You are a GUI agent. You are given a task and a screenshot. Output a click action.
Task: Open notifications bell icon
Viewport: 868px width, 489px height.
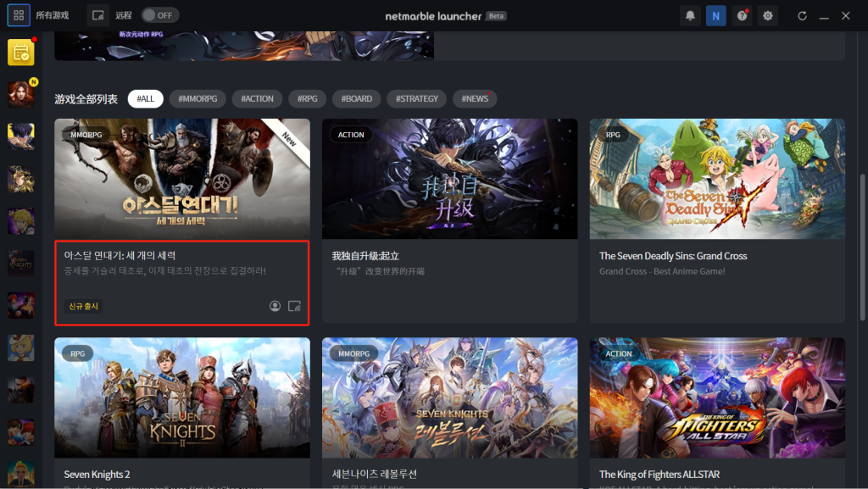pos(690,15)
